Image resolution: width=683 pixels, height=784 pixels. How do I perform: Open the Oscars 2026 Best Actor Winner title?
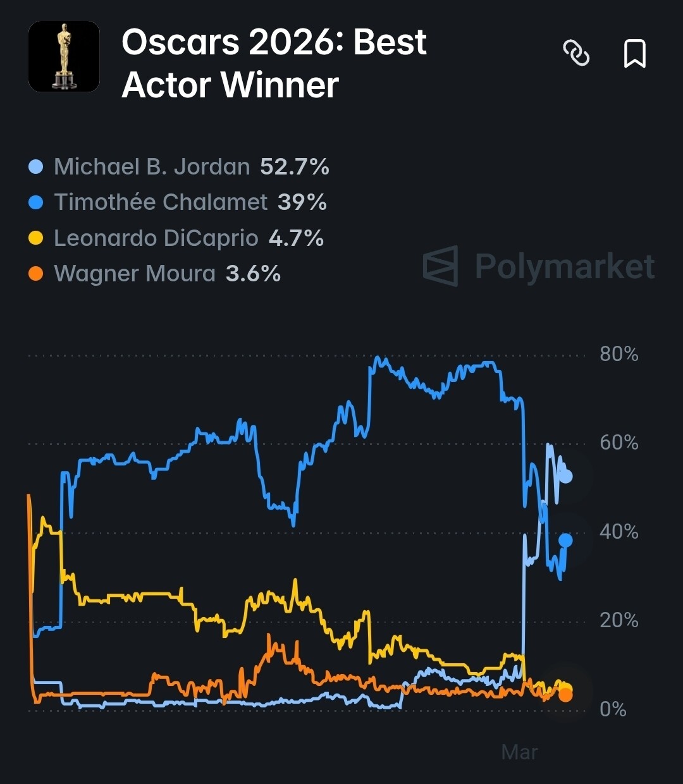tap(274, 63)
